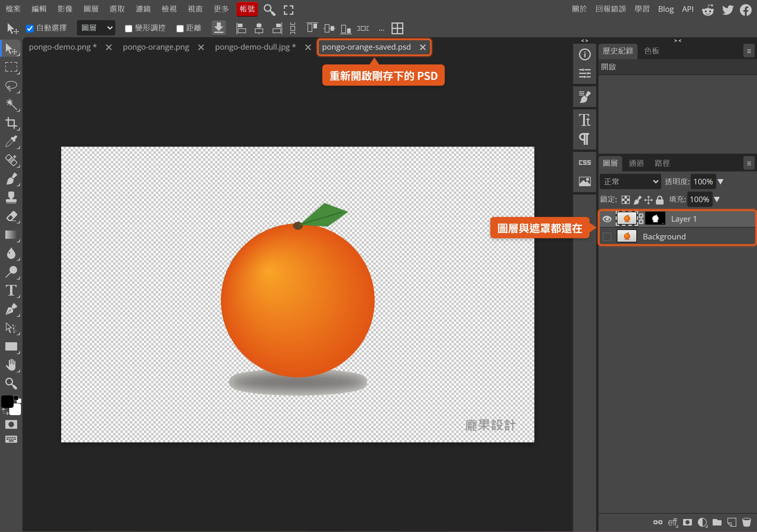Hide Layer 1 with its eye icon
Screen dimensions: 757x532
pos(607,219)
